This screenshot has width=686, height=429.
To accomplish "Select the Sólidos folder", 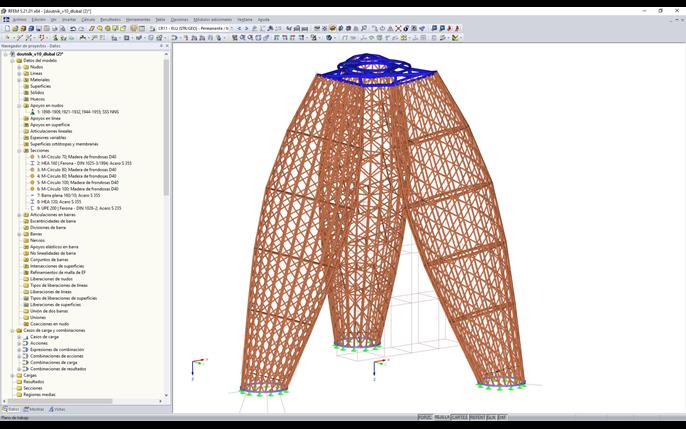I will pos(37,93).
